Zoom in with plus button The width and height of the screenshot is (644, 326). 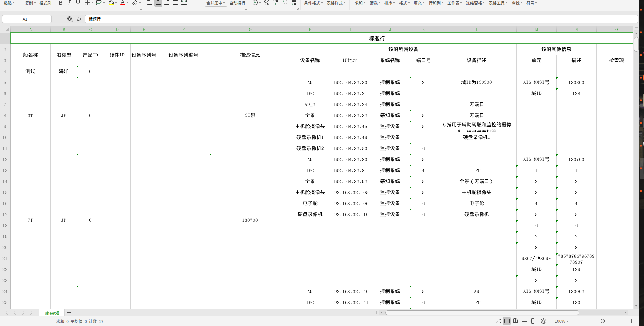coord(631,321)
